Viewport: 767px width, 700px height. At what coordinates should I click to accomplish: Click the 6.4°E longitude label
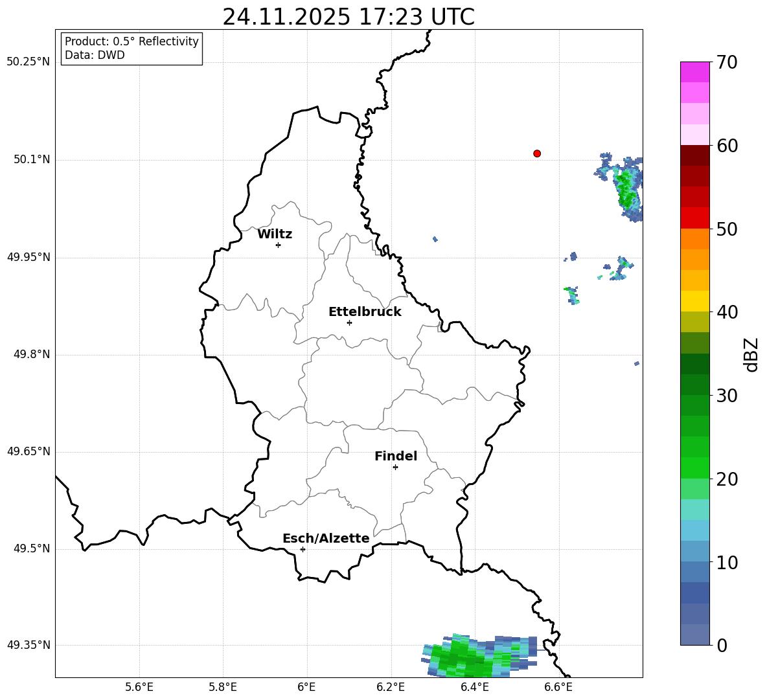click(474, 687)
